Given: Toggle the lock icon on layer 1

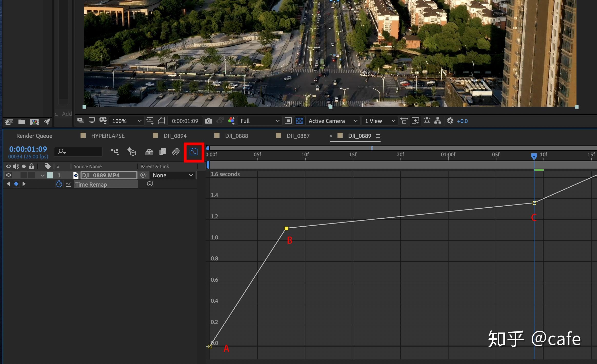Looking at the screenshot, I should click(32, 175).
